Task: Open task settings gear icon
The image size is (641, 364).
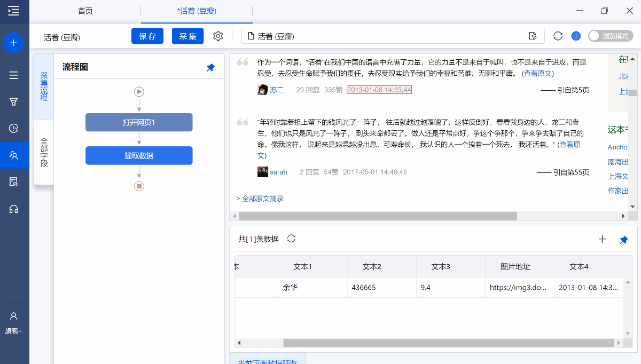Action: [218, 36]
